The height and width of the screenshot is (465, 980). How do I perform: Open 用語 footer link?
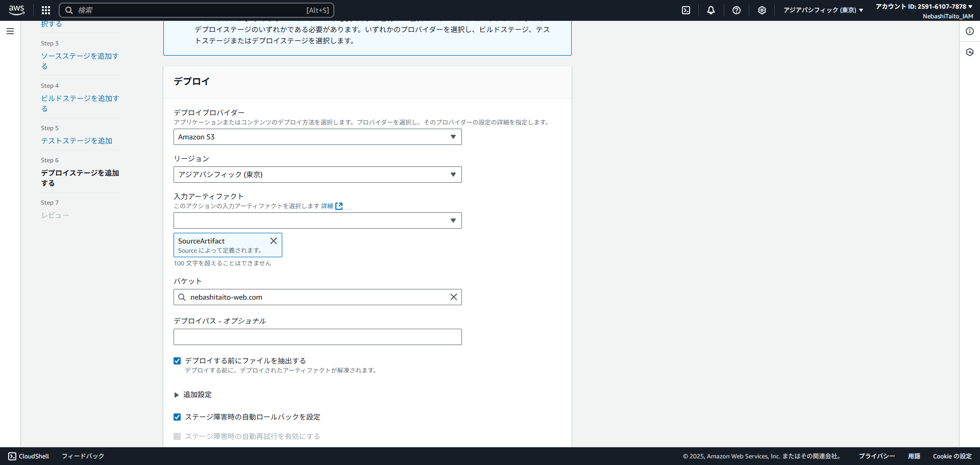tap(914, 456)
